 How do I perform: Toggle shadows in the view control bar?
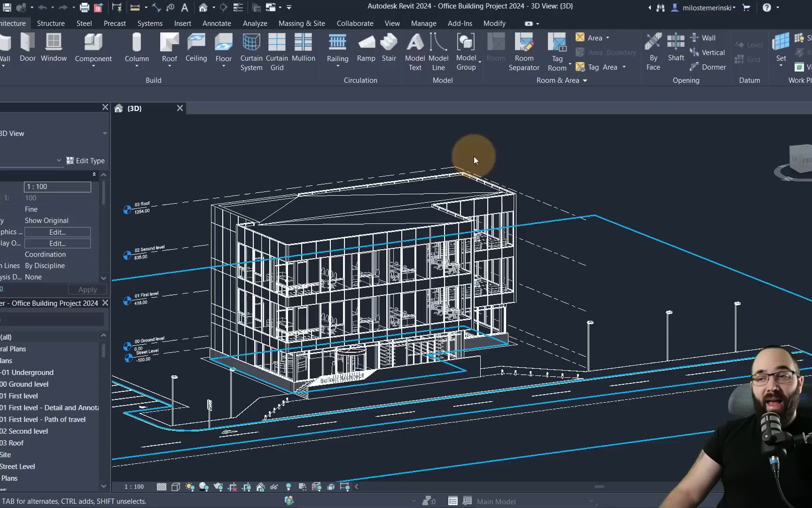(204, 487)
